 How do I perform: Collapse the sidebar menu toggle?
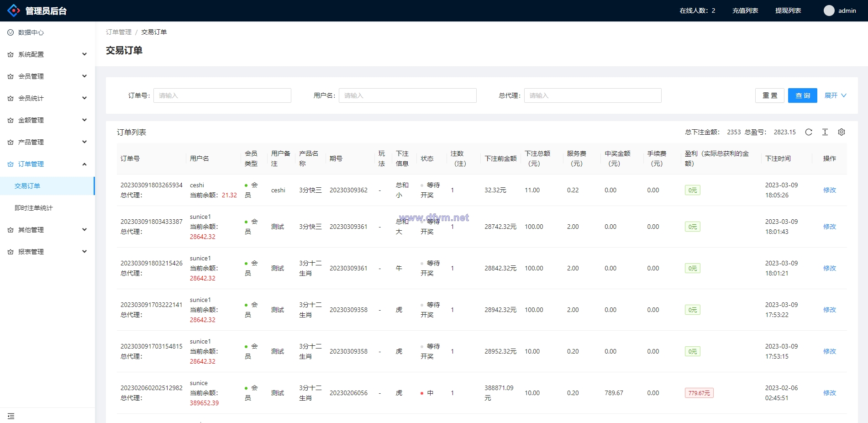point(11,416)
